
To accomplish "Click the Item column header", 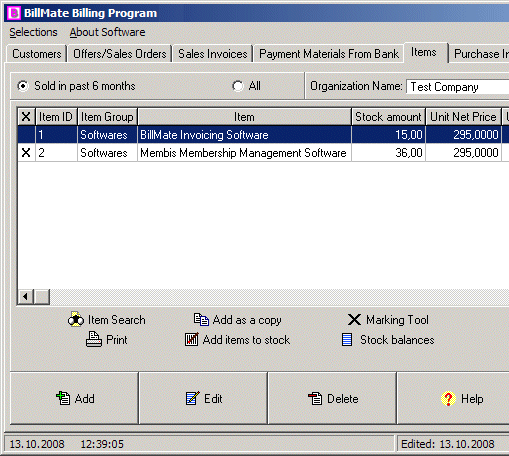I will tap(244, 117).
